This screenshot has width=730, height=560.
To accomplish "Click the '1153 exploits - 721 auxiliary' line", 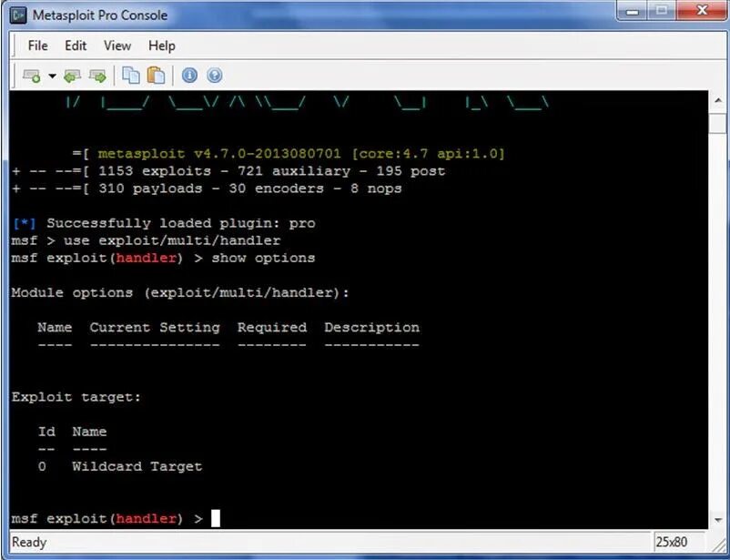I will click(228, 171).
